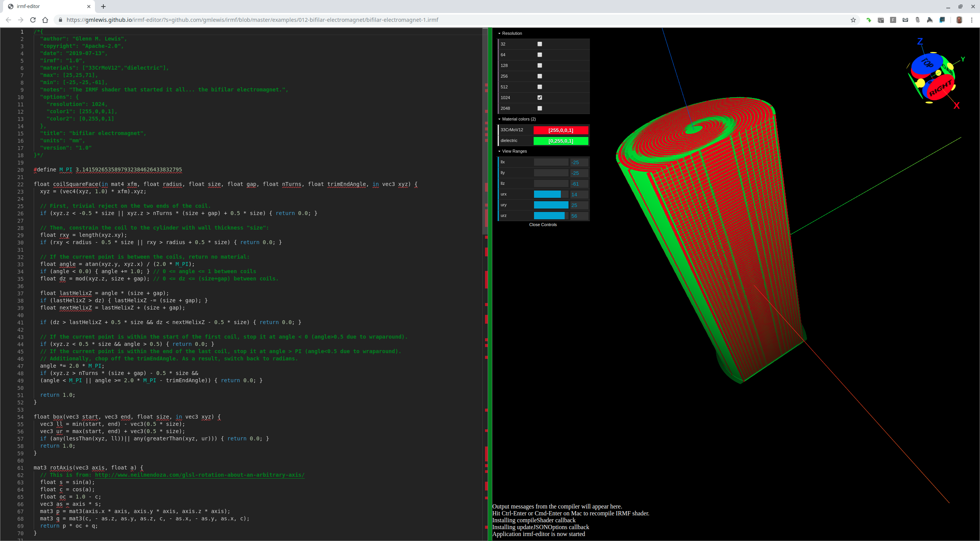Reload the irmf-editor page
This screenshot has height=541, width=980.
[x=33, y=20]
